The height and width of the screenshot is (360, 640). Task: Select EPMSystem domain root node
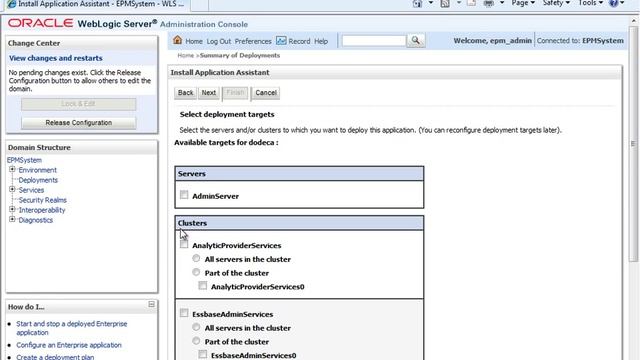coord(24,160)
